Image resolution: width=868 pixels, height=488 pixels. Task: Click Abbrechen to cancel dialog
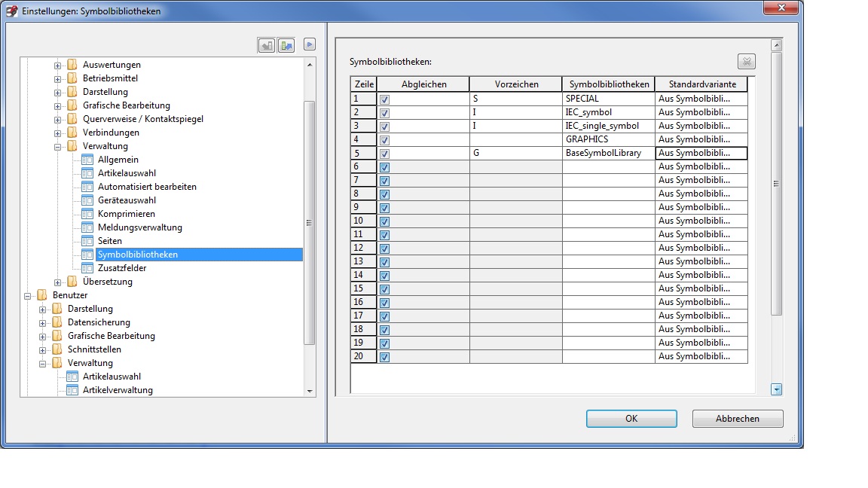click(x=738, y=419)
